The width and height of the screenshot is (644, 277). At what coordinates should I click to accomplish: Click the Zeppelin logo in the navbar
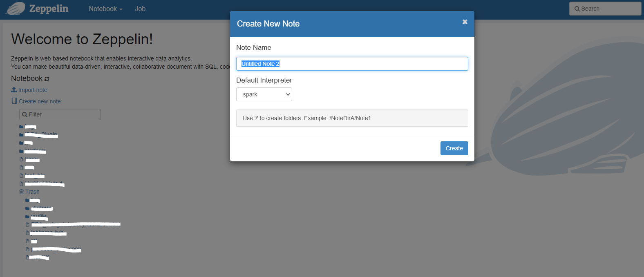click(37, 9)
